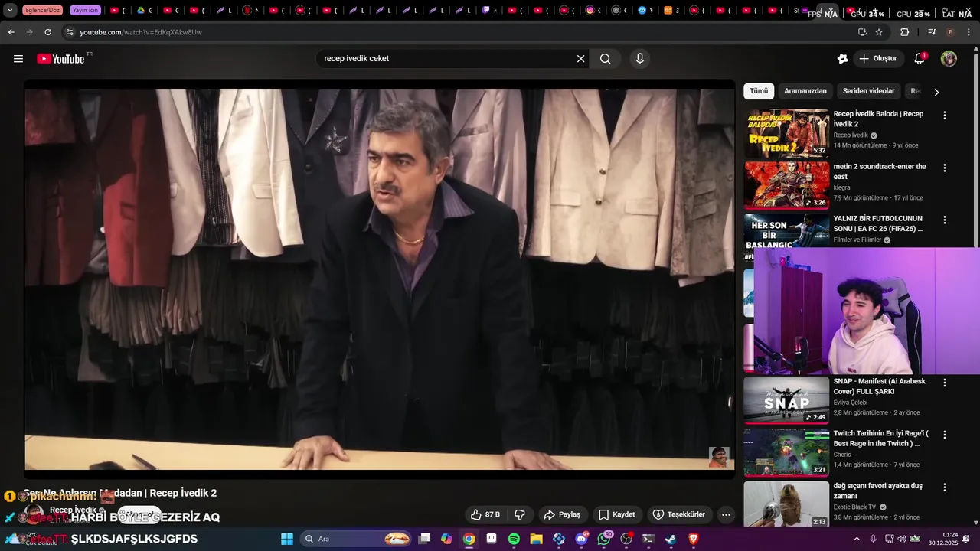The width and height of the screenshot is (980, 551).
Task: Open the Oluştur create menu
Action: point(877,59)
